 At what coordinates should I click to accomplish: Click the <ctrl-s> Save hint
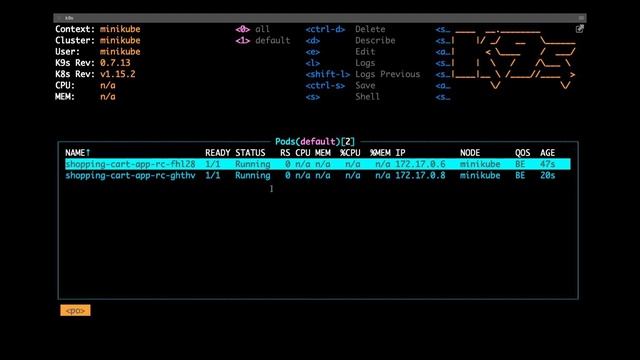[340, 86]
